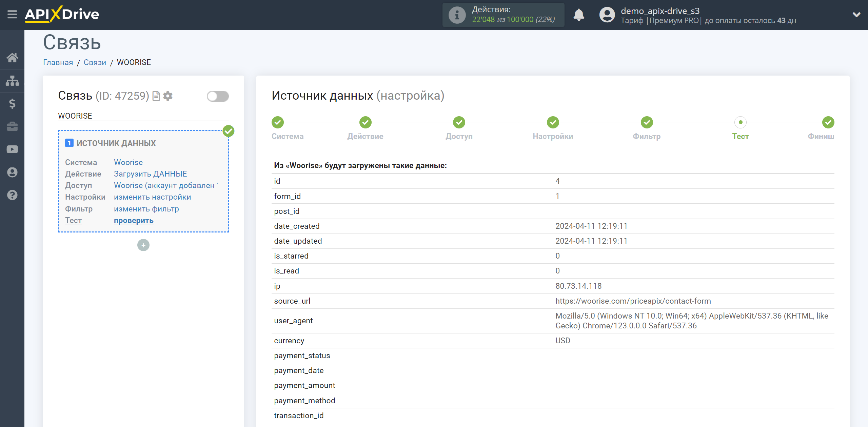The width and height of the screenshot is (868, 427).
Task: Click изменить настройки link
Action: pyautogui.click(x=152, y=197)
